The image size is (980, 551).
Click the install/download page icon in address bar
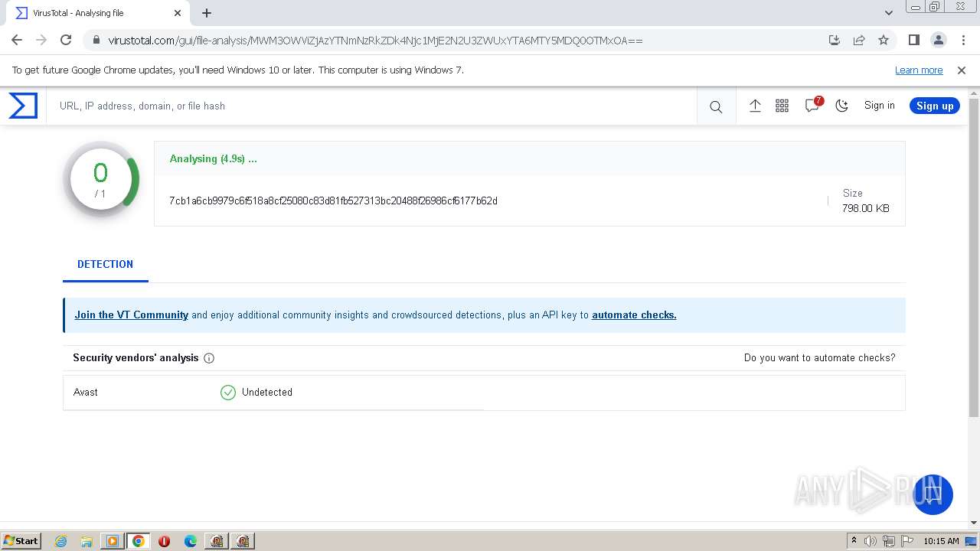click(x=835, y=40)
